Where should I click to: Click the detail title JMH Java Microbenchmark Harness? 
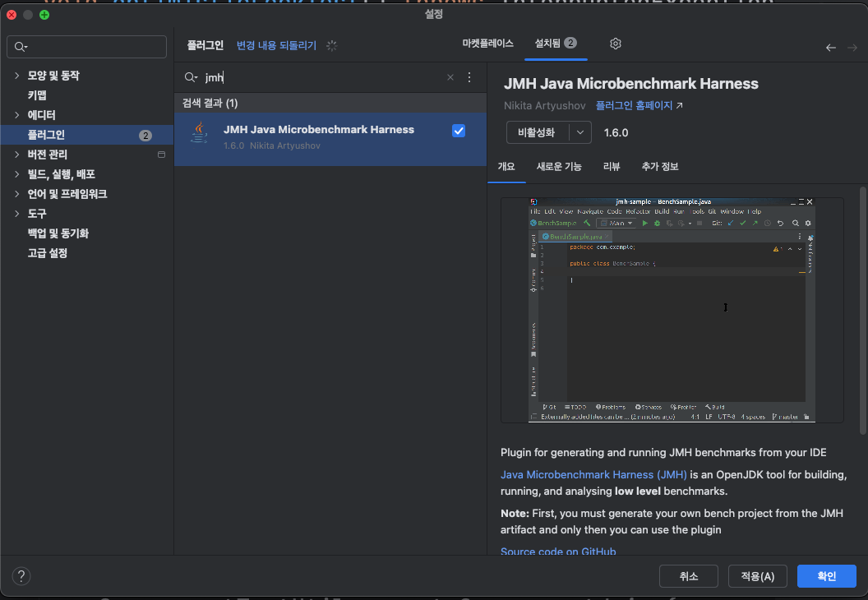(x=630, y=84)
